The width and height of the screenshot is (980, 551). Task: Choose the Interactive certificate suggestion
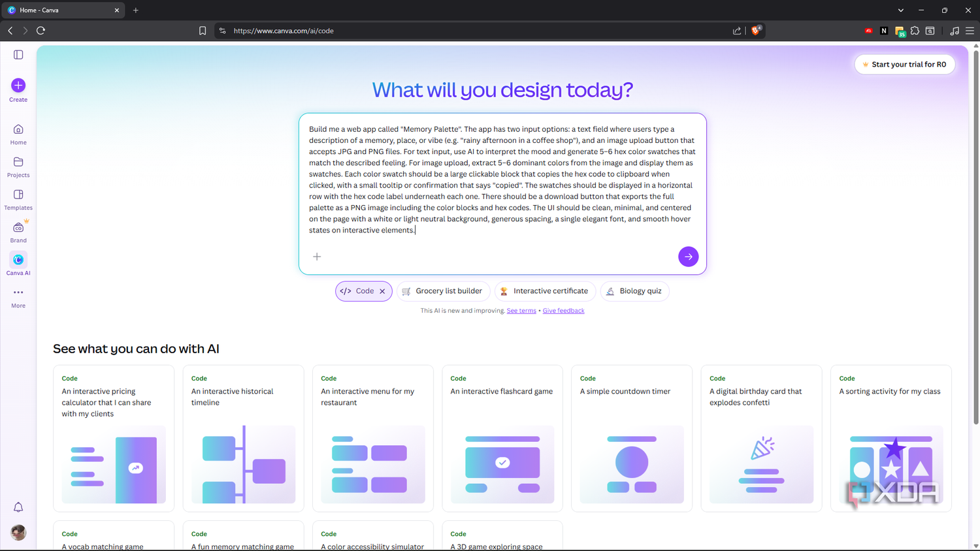click(545, 291)
